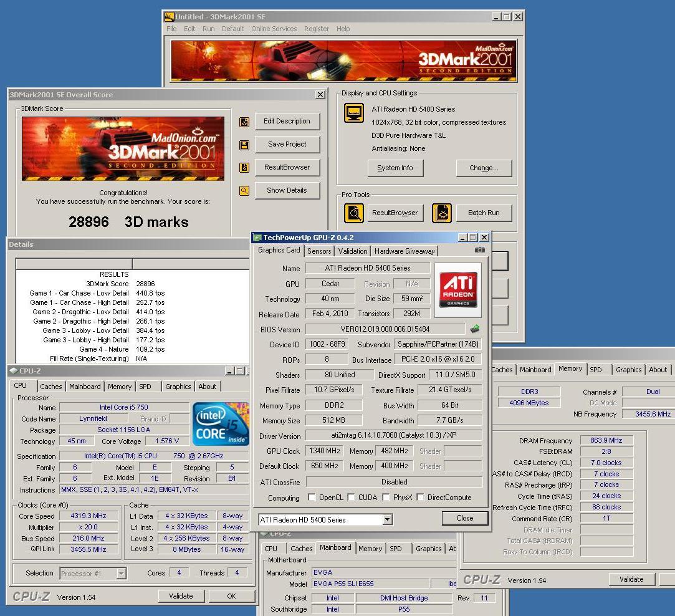
Task: Click the GPU-Z screenshot camera icon
Action: [479, 250]
